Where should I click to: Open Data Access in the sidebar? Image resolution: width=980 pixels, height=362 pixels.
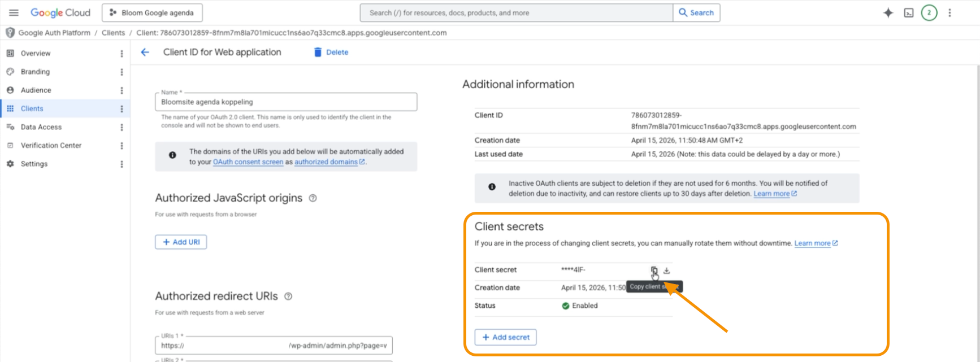41,127
